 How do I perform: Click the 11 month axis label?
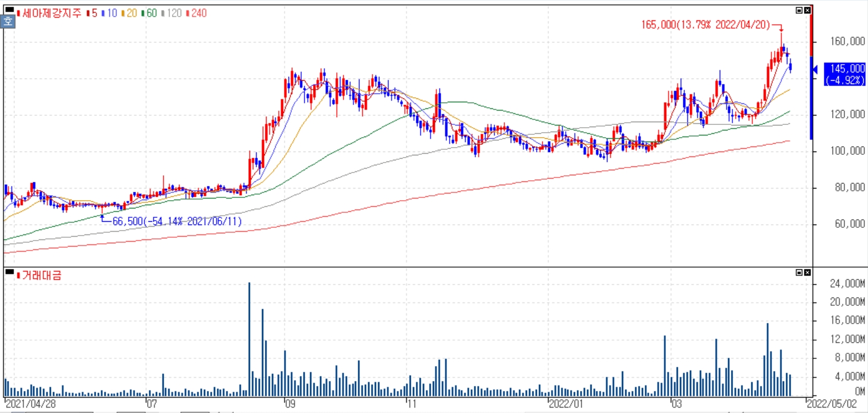[x=412, y=404]
